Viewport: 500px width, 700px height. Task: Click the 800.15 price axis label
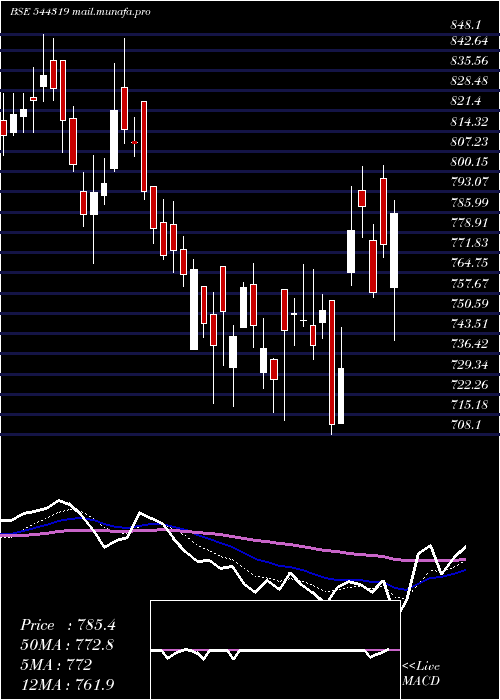tap(468, 162)
